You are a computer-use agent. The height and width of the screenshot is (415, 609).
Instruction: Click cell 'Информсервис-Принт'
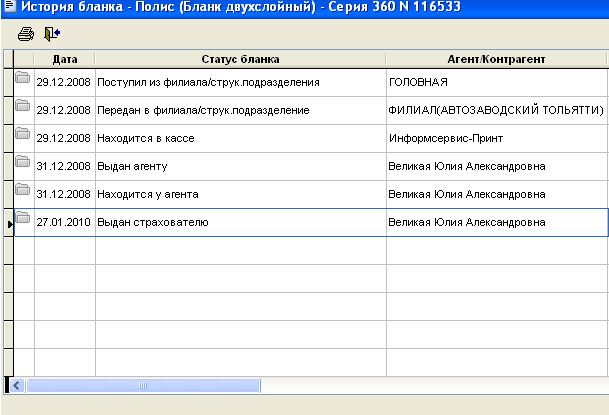coord(498,139)
